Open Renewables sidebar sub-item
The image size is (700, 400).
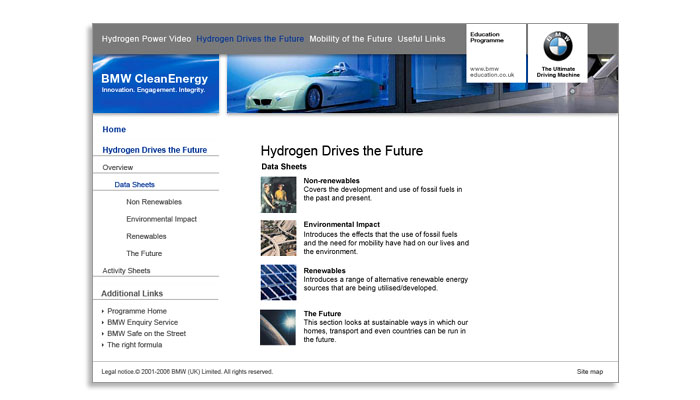tap(146, 236)
